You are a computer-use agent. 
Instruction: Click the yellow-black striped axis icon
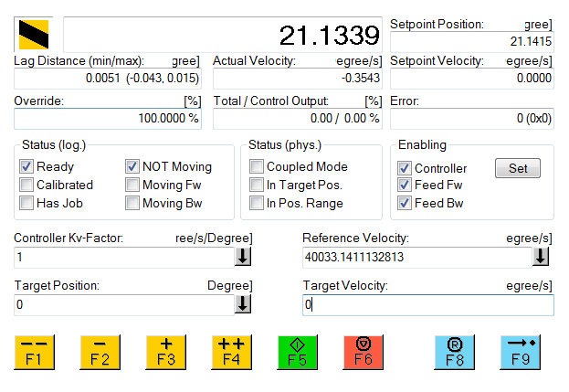[x=34, y=35]
